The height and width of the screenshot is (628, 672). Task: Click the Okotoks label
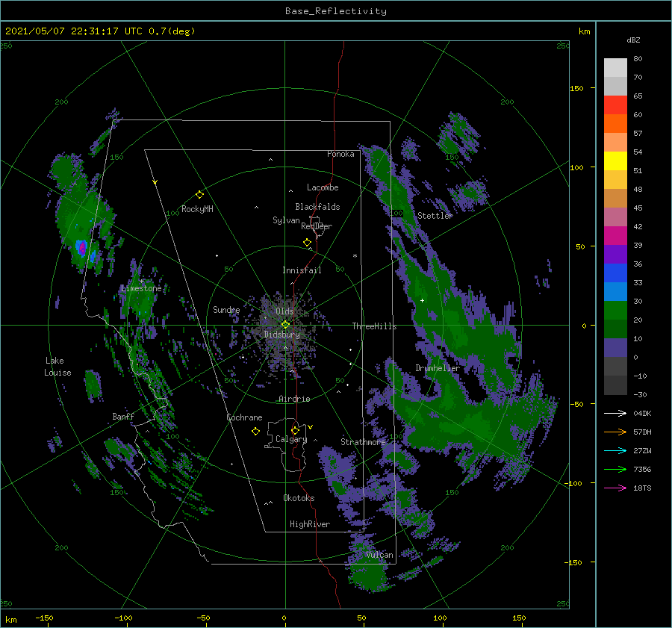click(299, 498)
